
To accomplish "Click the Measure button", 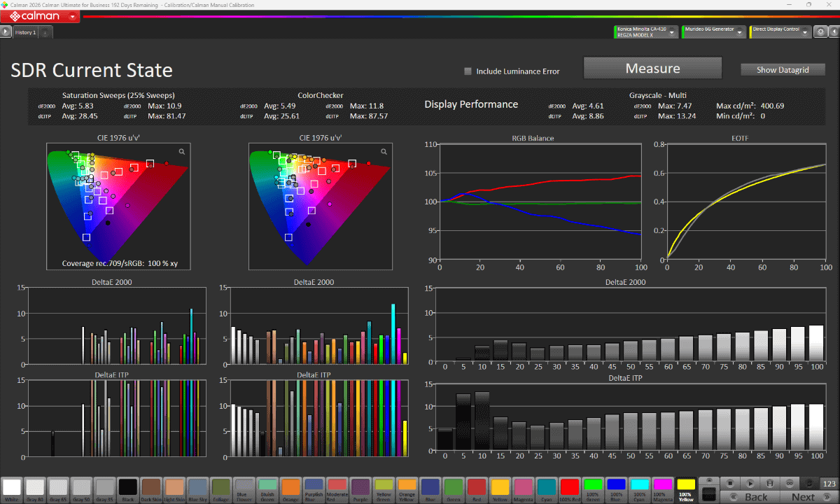I will click(652, 69).
